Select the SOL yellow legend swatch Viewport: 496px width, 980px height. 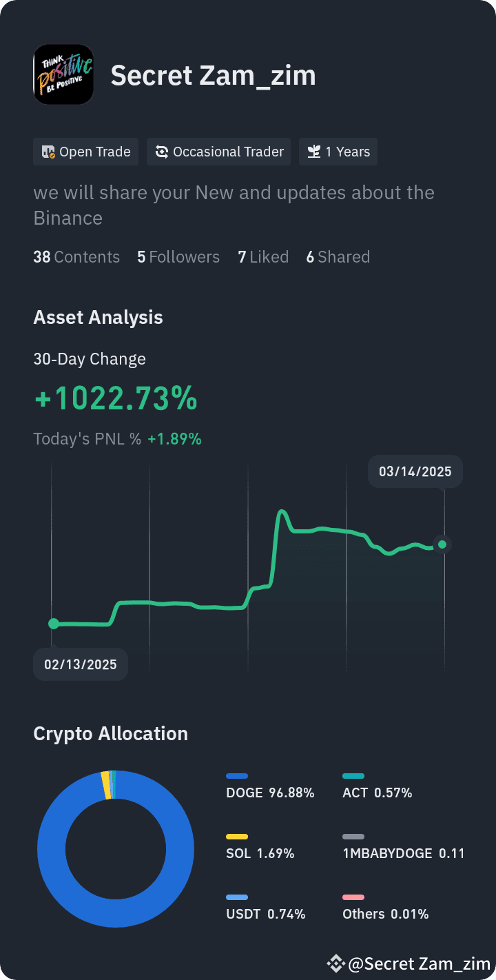click(x=237, y=837)
